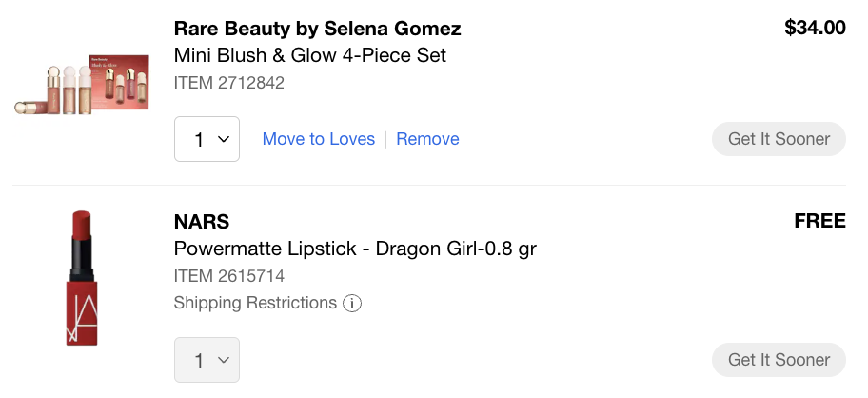Click the Shipping Restrictions label
868x398 pixels.
click(255, 304)
